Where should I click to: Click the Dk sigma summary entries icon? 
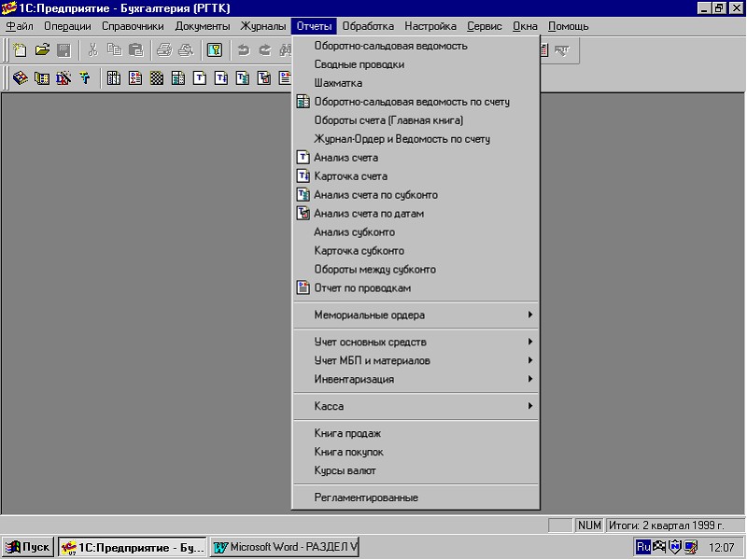tap(135, 77)
